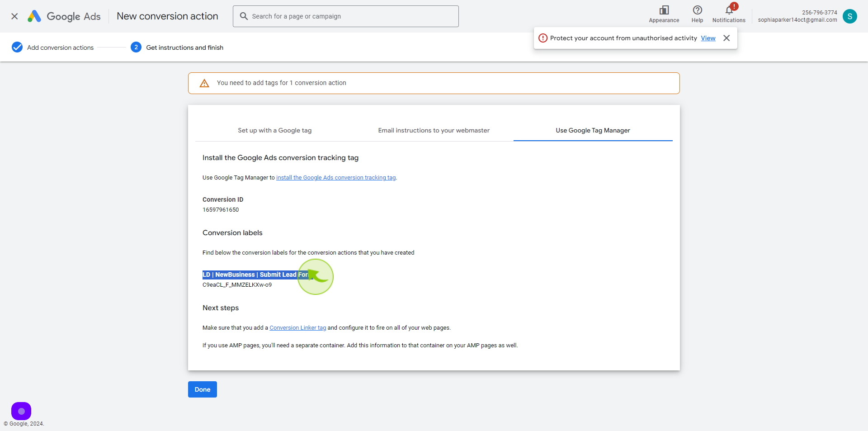Click the account avatar with letter S
The width and height of the screenshot is (868, 431).
[x=850, y=16]
